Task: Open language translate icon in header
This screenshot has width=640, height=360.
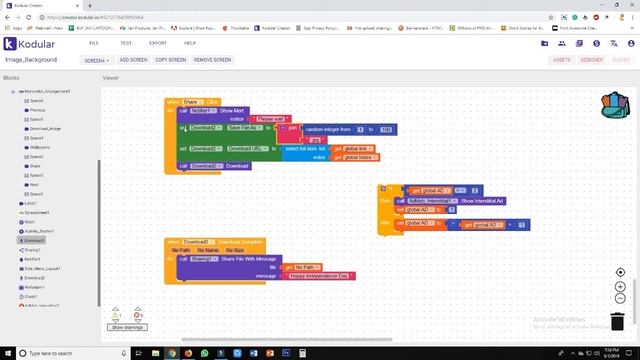Action: tap(614, 43)
